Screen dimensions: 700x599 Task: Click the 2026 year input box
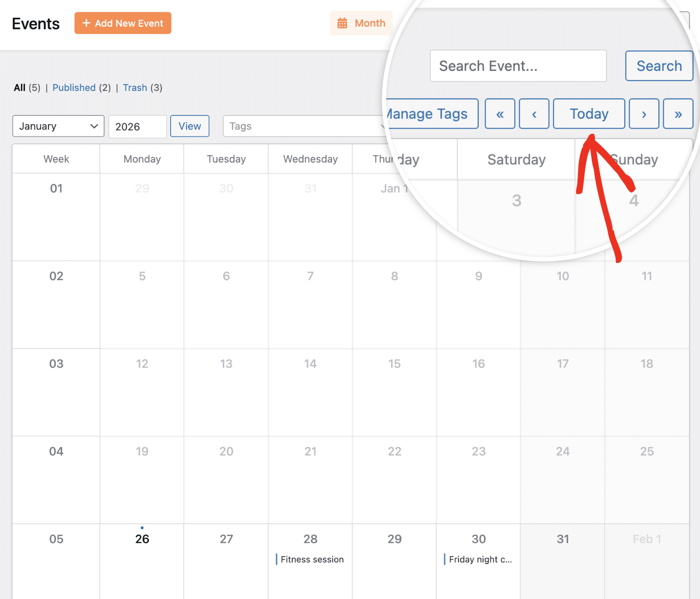click(137, 126)
